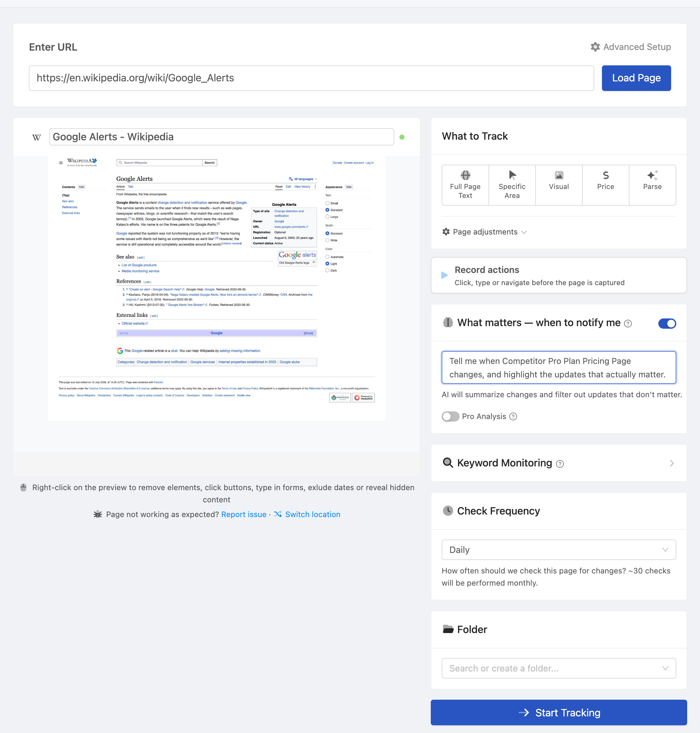Click the hamburger menu in Wikipedia preview
Image resolution: width=700 pixels, height=733 pixels.
tap(61, 163)
